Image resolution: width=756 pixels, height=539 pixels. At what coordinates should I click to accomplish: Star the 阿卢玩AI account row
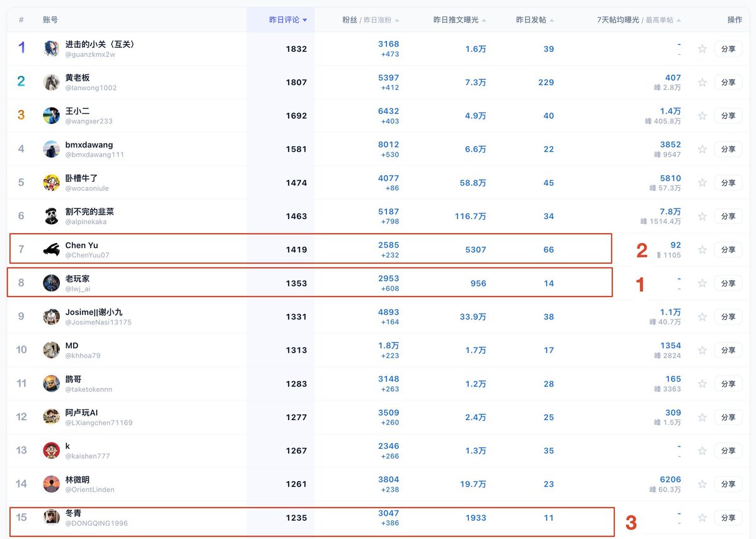[702, 417]
